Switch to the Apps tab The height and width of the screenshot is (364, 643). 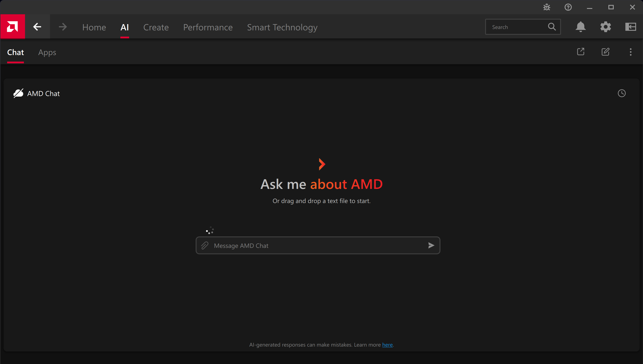point(47,52)
